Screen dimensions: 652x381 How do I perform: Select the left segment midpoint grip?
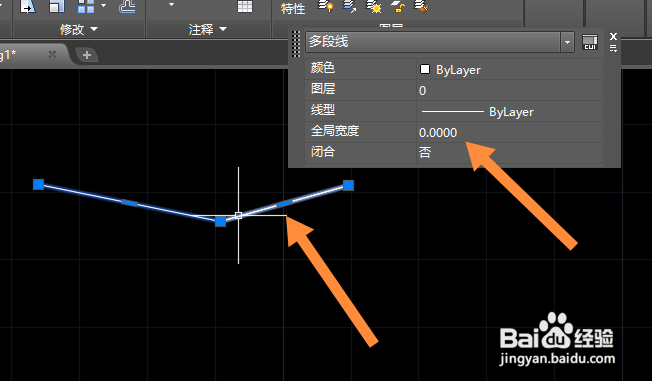point(129,203)
